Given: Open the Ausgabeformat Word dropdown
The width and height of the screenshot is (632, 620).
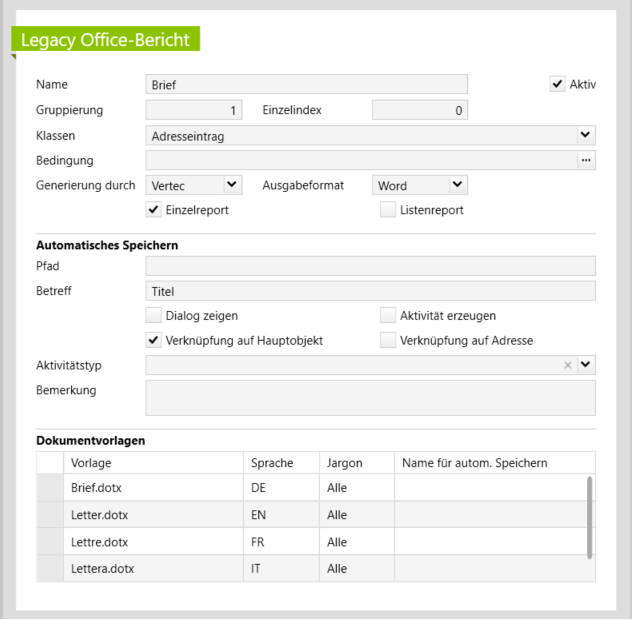Looking at the screenshot, I should (x=457, y=185).
